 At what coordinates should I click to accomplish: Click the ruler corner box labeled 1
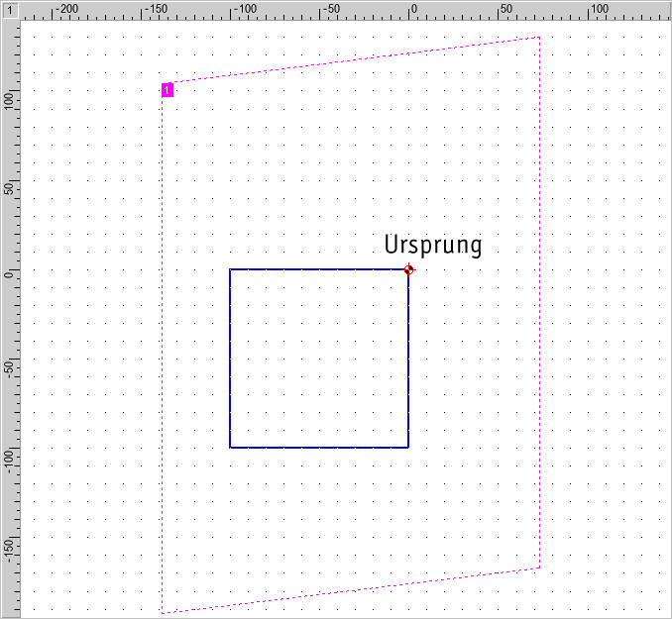click(x=10, y=10)
